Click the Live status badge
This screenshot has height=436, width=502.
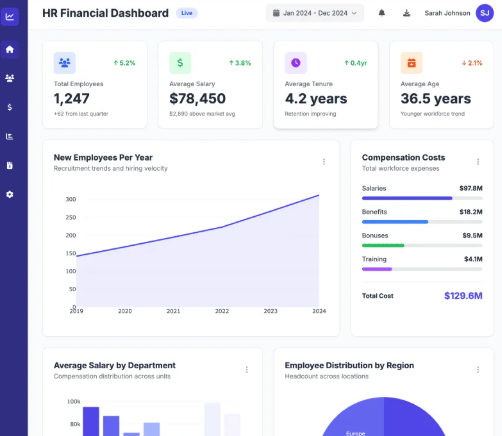[187, 13]
